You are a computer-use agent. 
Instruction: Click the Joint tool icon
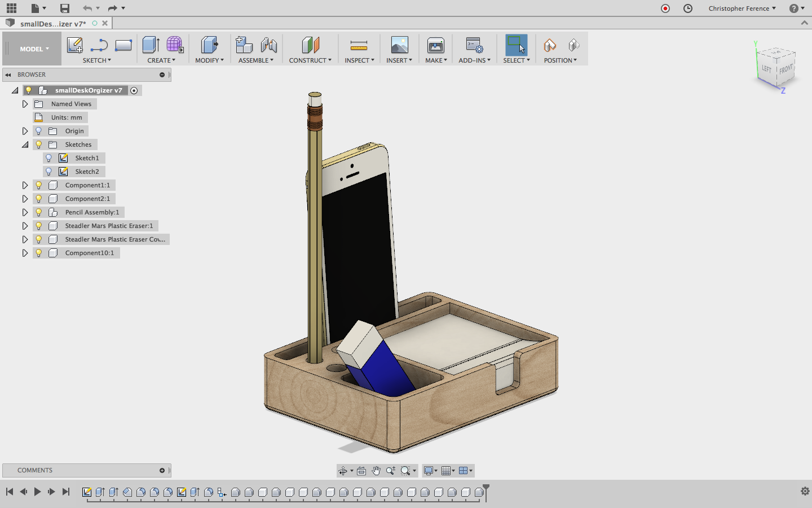pyautogui.click(x=269, y=45)
